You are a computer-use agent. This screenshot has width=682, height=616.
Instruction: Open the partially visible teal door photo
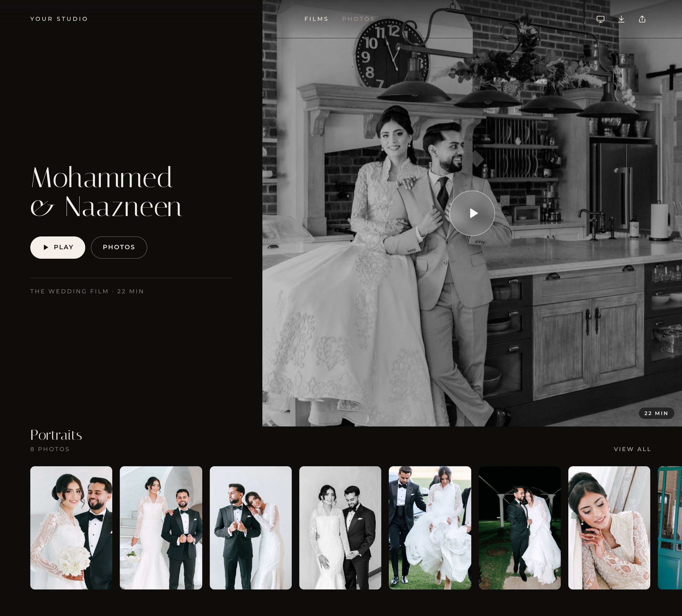click(x=670, y=528)
